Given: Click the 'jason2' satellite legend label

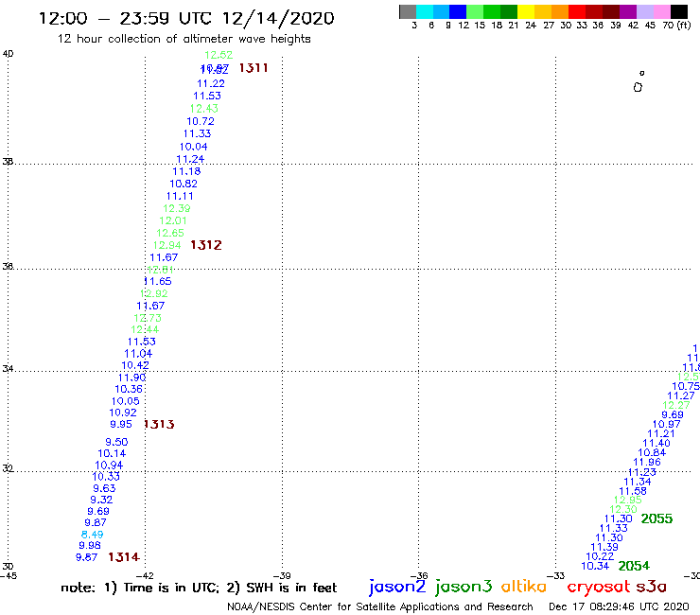Looking at the screenshot, I should 397,587.
